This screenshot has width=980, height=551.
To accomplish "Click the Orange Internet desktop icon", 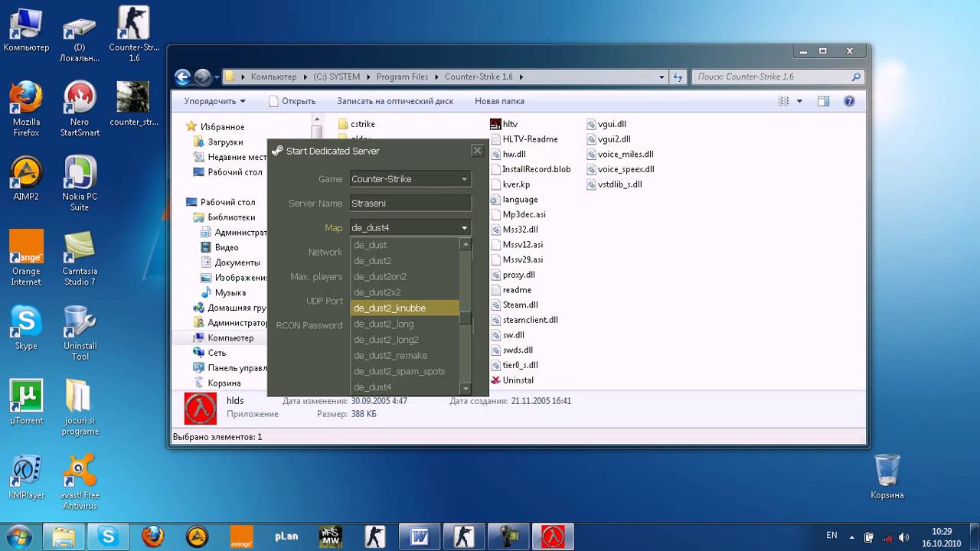I will [26, 258].
